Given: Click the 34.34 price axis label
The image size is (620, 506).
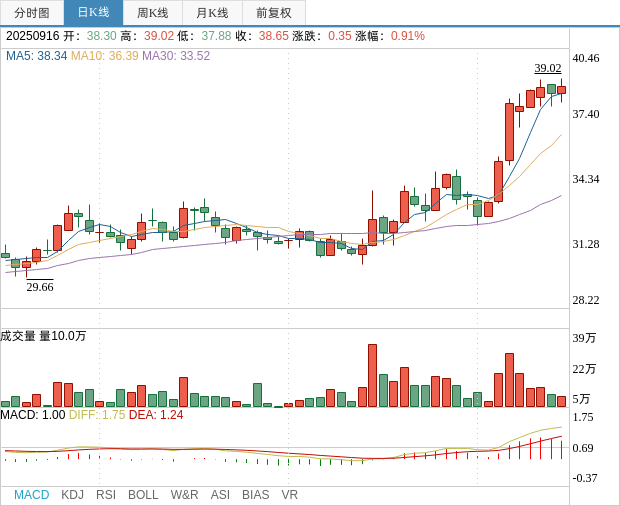Looking at the screenshot, I should 586,179.
